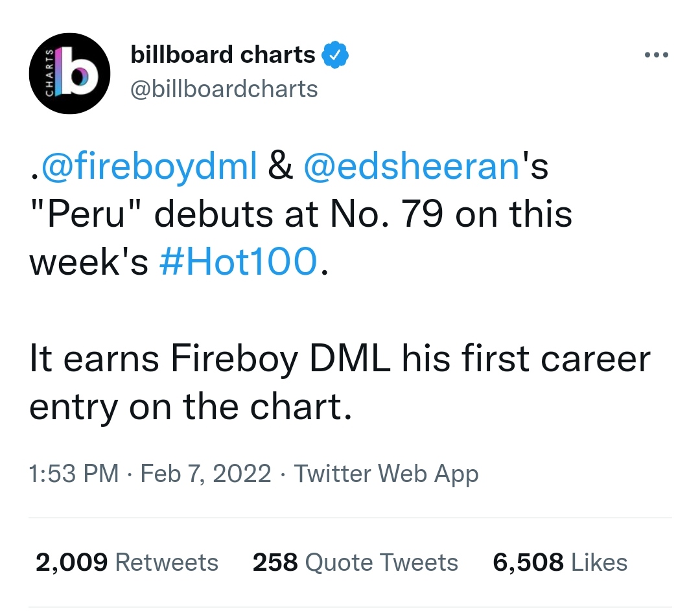Click the 2,009 retweet count number
The image size is (700, 611).
71,562
